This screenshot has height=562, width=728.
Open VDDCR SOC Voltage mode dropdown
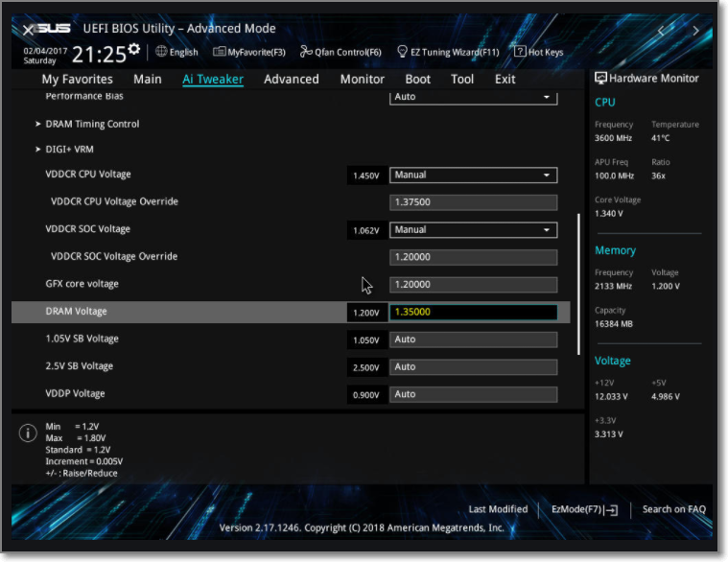[473, 230]
